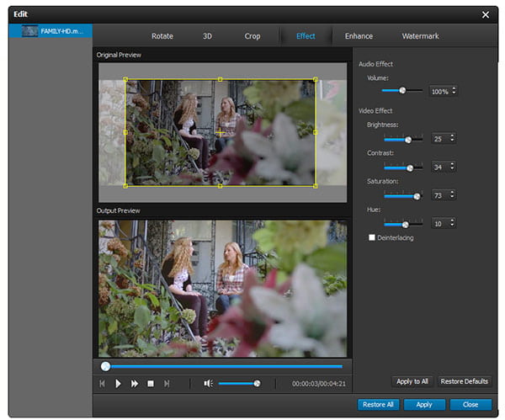This screenshot has width=505, height=420.
Task: Mute audio with the speaker icon
Action: 208,383
